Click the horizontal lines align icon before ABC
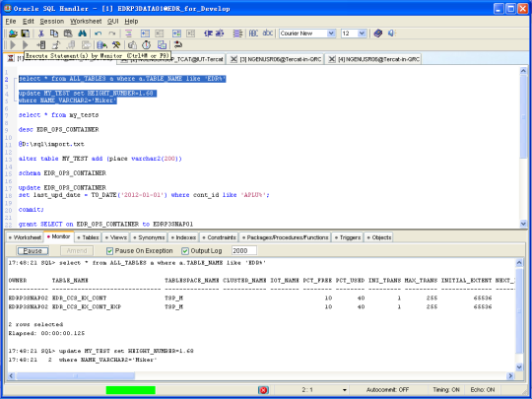This screenshot has width=532, height=399. click(x=237, y=33)
